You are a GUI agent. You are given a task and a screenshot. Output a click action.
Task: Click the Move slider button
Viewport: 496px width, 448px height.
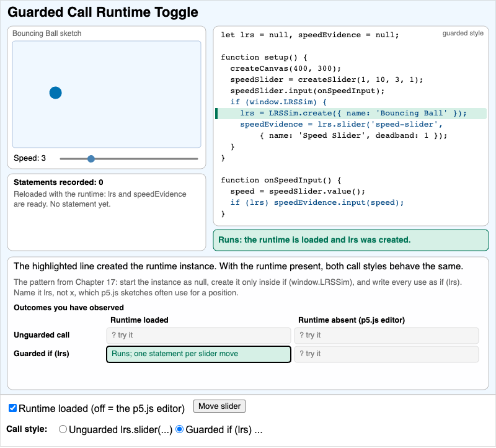click(x=219, y=406)
